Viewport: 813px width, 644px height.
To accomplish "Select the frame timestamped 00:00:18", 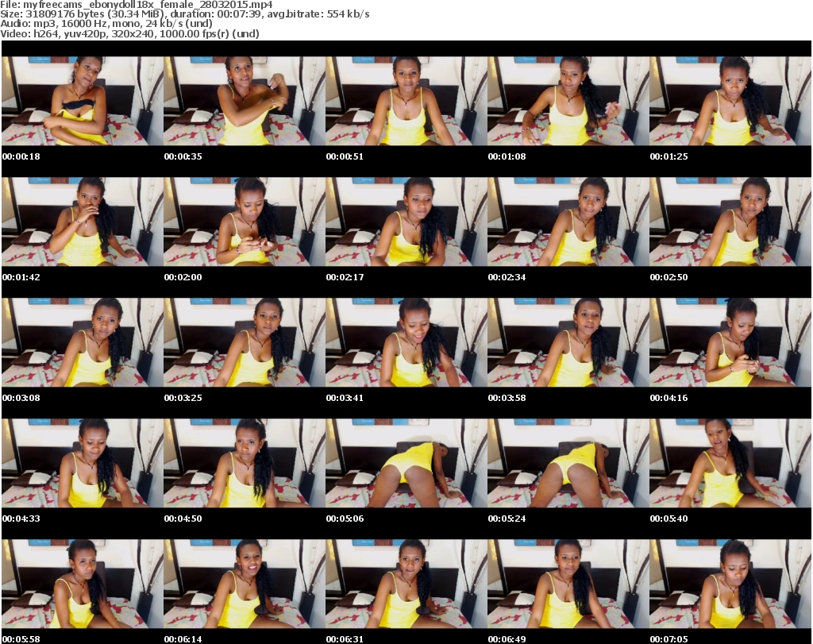I will click(x=83, y=101).
